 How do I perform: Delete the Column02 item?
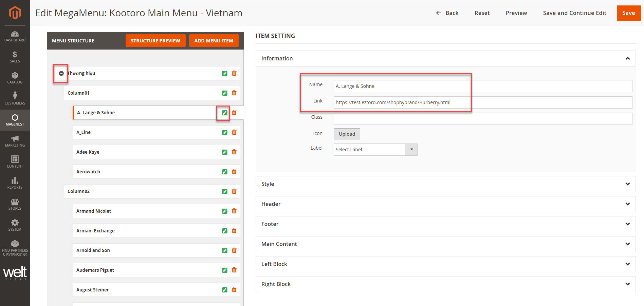(x=234, y=191)
